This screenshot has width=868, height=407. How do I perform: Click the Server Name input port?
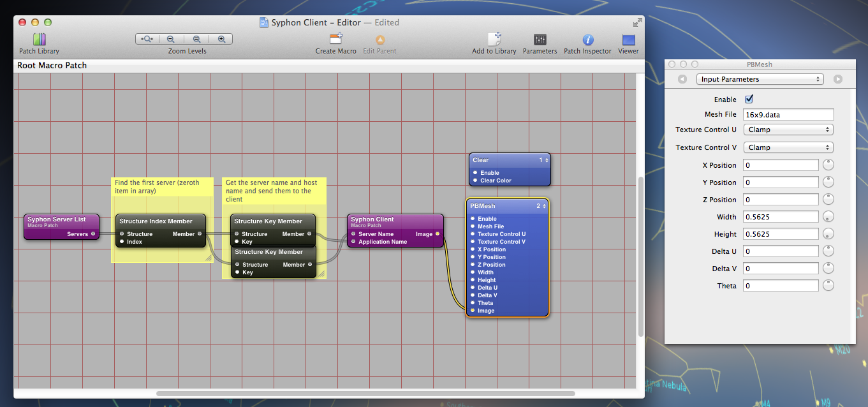[353, 234]
